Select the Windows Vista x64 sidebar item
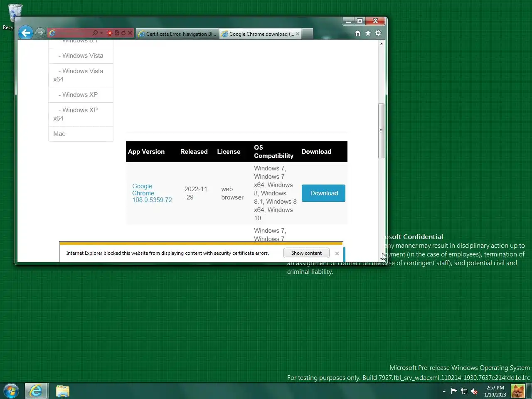 [81, 75]
